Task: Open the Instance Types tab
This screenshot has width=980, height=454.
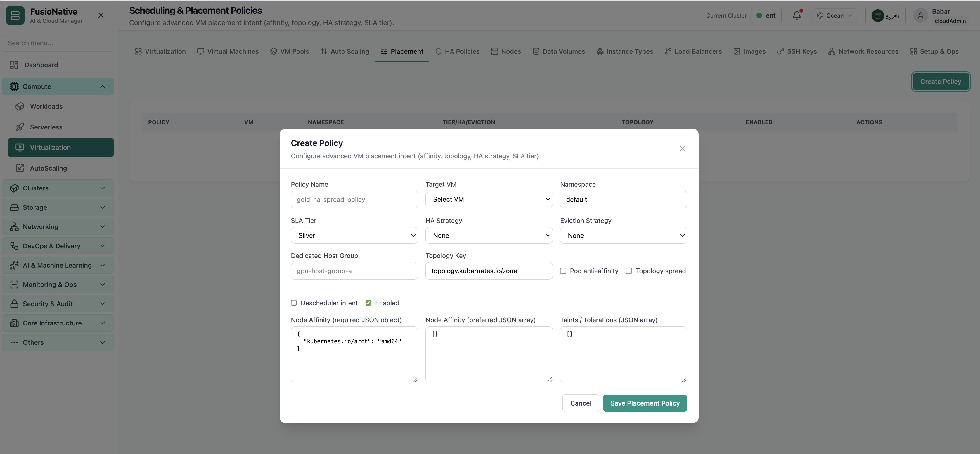Action: coord(625,51)
